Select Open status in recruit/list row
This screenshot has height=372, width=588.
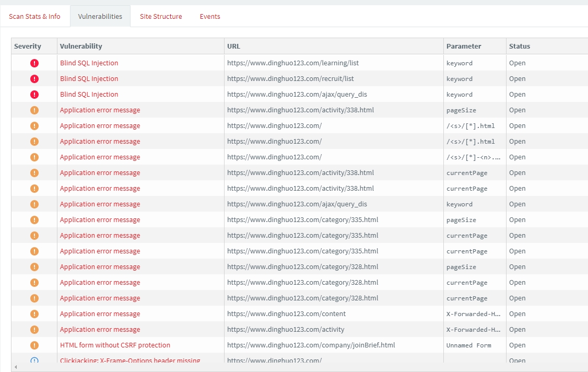[517, 79]
